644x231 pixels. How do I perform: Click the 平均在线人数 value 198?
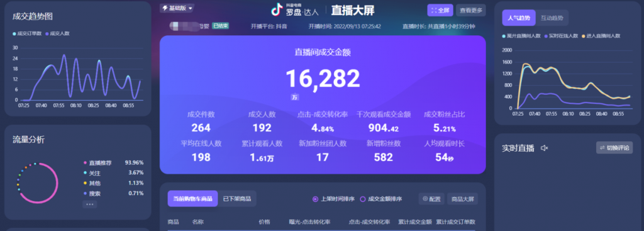tap(201, 157)
